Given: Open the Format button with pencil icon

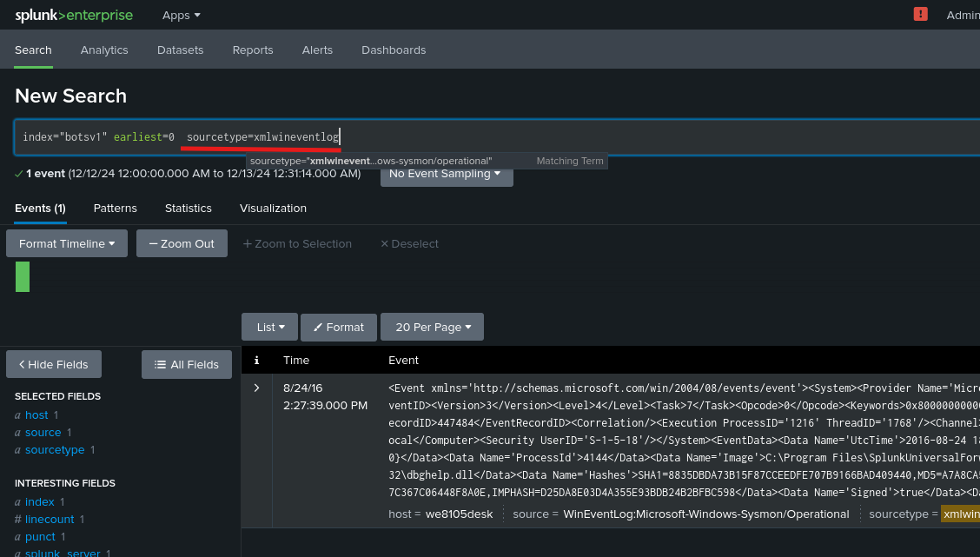Looking at the screenshot, I should (339, 327).
